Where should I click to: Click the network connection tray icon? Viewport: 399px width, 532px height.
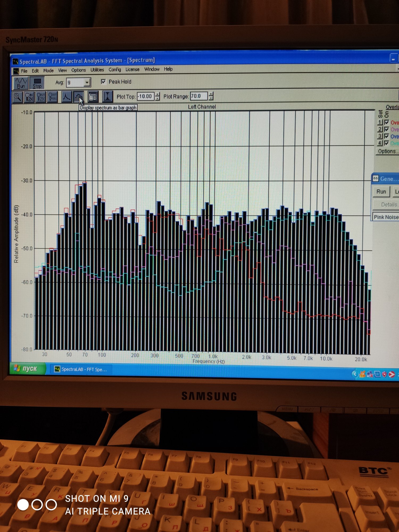370,374
